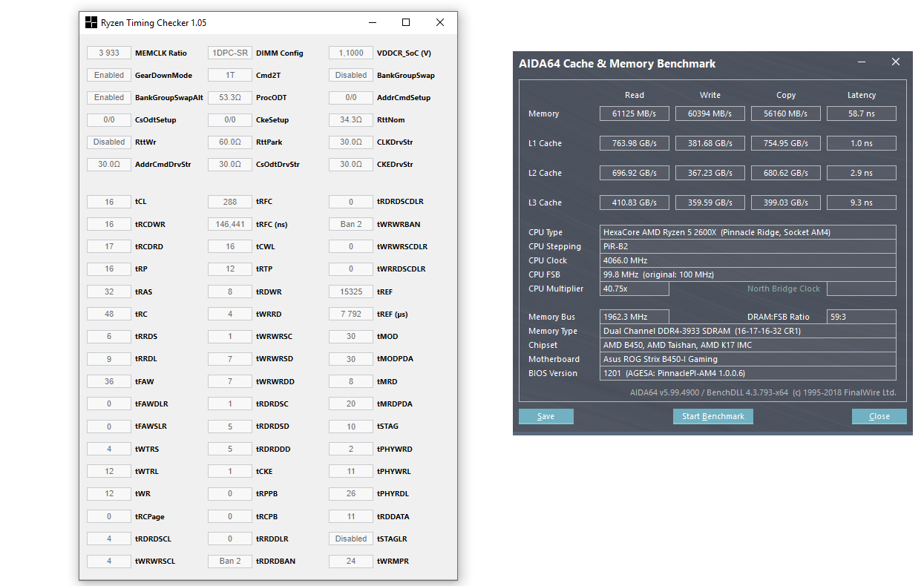Click the Cmd2T value 1T
The image size is (924, 586).
pos(230,75)
